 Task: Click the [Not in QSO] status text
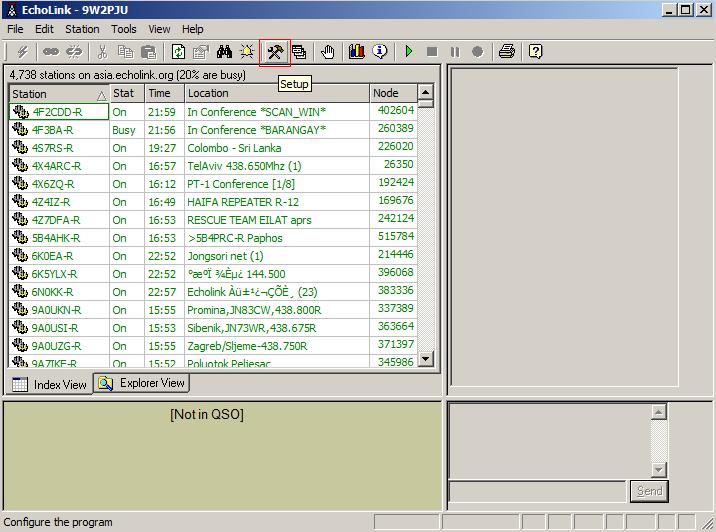[207, 414]
